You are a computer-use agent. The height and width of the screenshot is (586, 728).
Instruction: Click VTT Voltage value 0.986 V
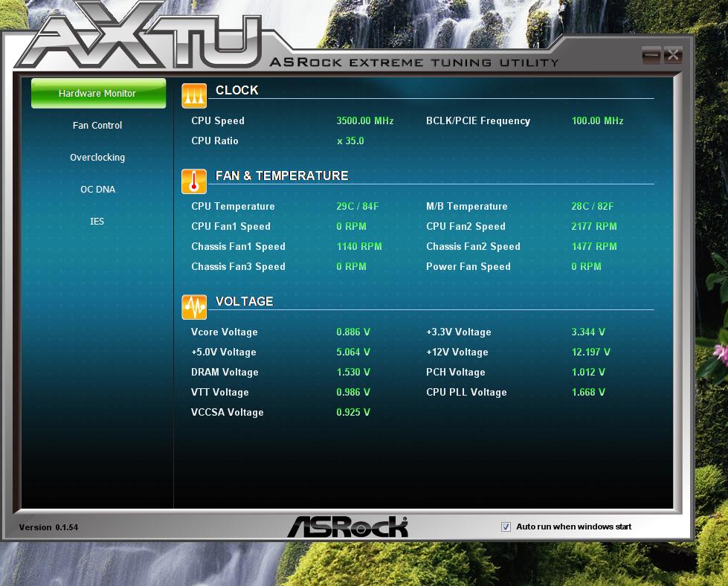353,393
